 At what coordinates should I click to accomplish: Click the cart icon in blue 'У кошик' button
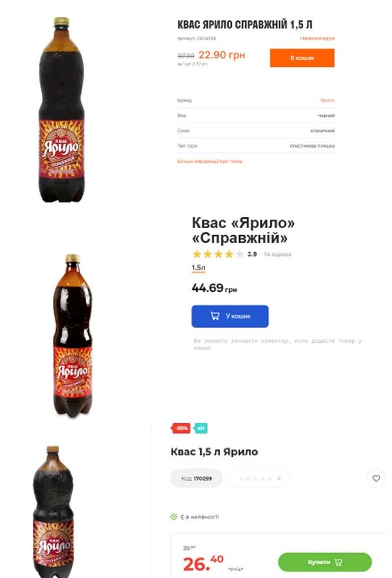[215, 316]
